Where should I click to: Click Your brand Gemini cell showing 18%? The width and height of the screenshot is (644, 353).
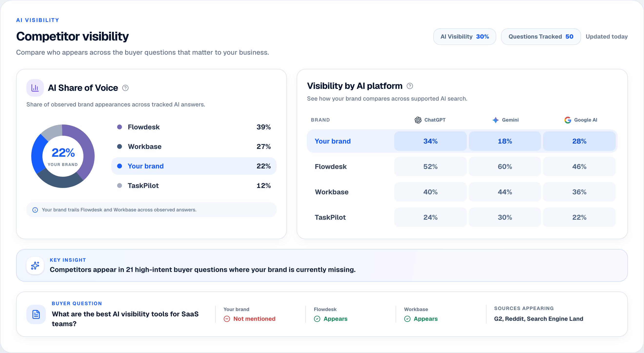(x=505, y=141)
